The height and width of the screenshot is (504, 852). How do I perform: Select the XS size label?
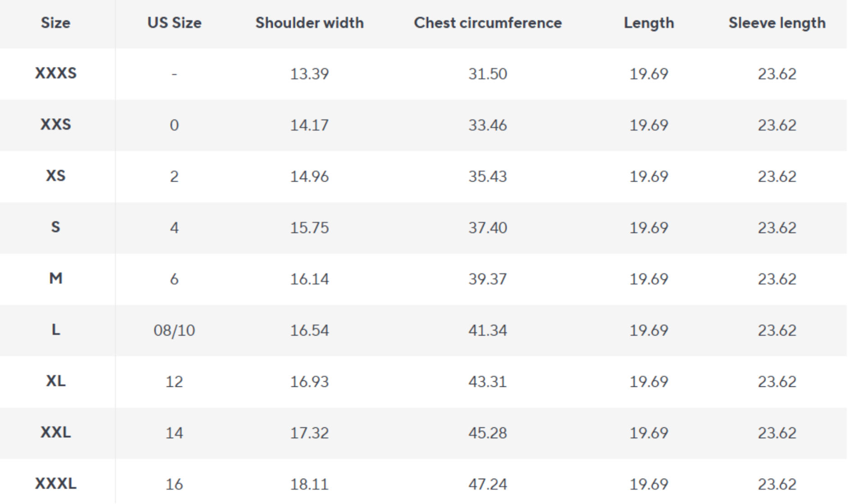click(x=55, y=176)
